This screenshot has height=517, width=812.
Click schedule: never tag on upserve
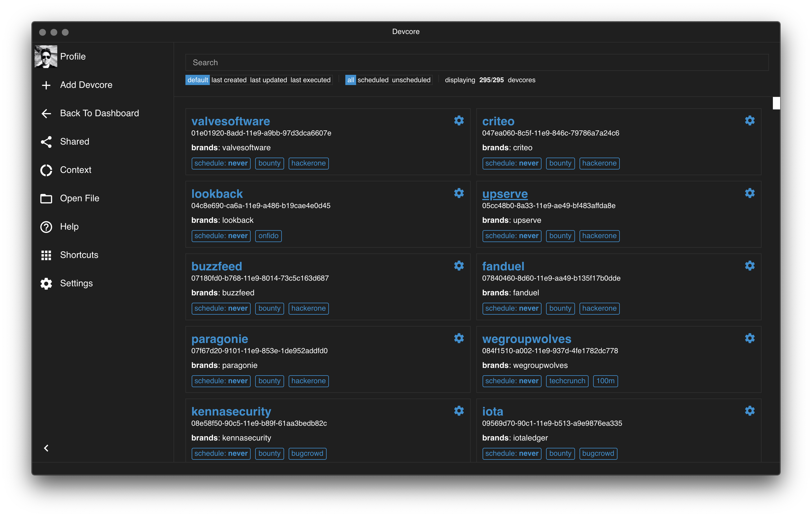(511, 236)
